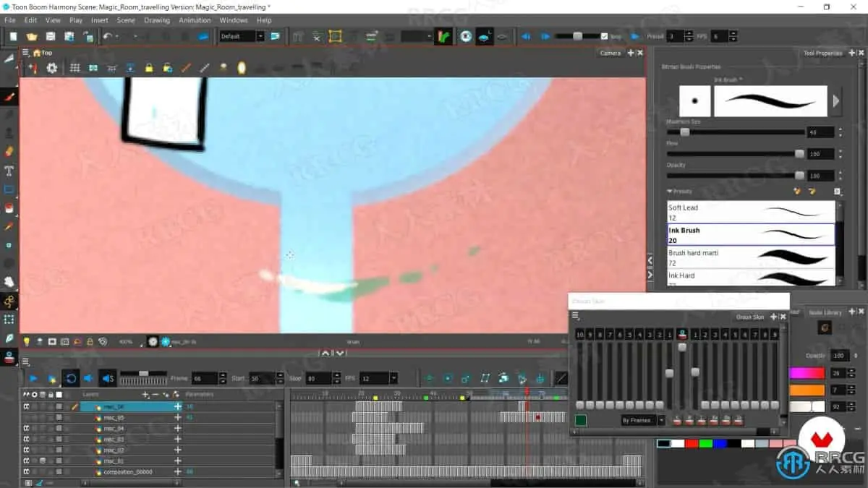Add a layer with the plus icon in timeline
The width and height of the screenshot is (868, 488).
point(145,395)
